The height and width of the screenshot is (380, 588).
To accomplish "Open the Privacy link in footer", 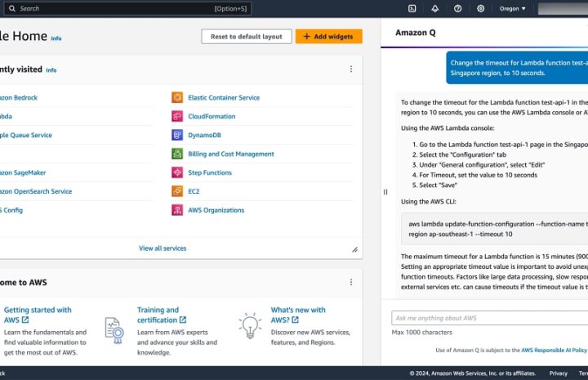I will (558, 373).
